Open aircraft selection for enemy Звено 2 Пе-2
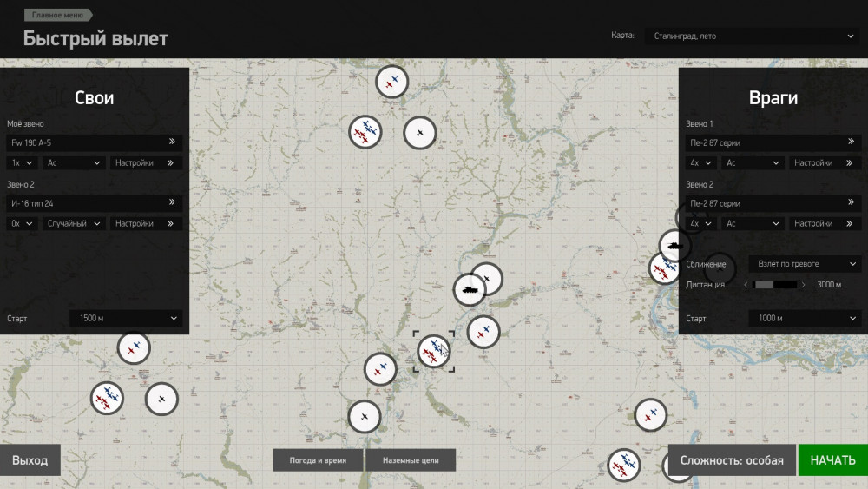 773,203
